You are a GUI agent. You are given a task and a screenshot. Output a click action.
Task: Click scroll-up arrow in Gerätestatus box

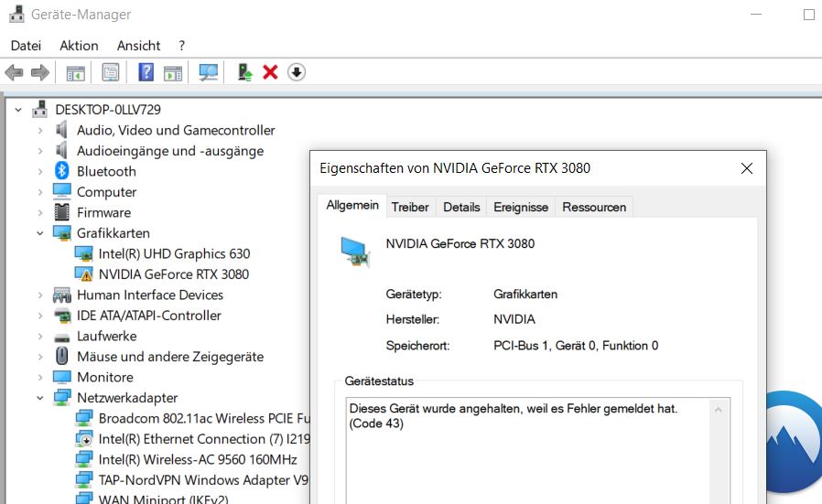(719, 410)
